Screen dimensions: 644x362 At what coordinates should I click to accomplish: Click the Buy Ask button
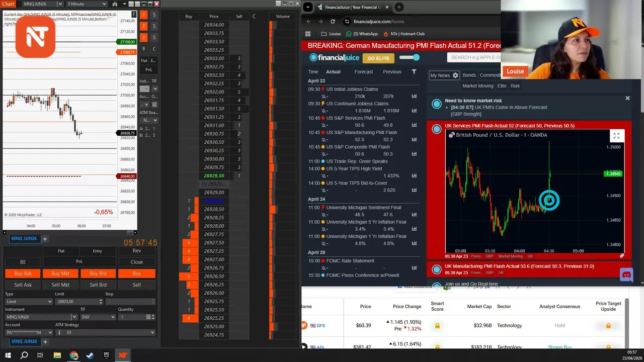(x=23, y=274)
